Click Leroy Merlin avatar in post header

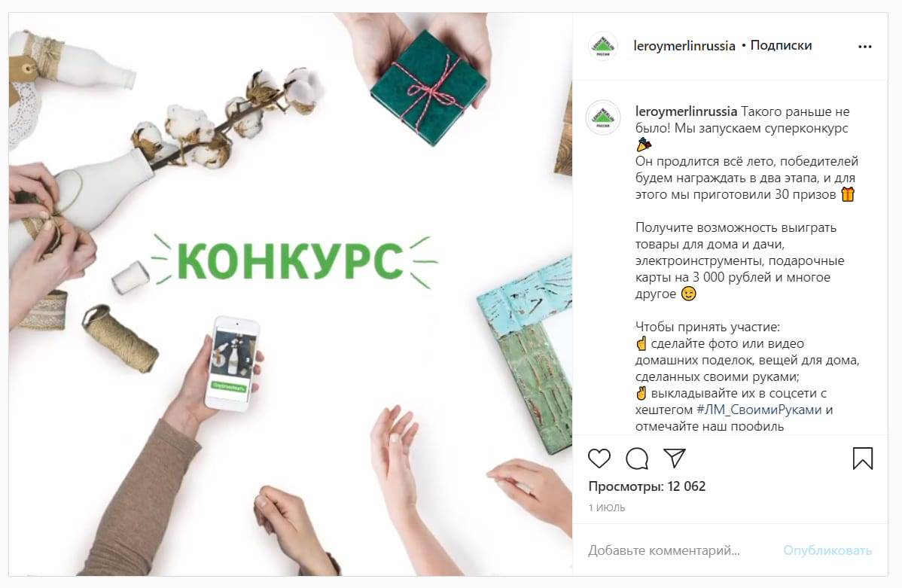click(603, 46)
